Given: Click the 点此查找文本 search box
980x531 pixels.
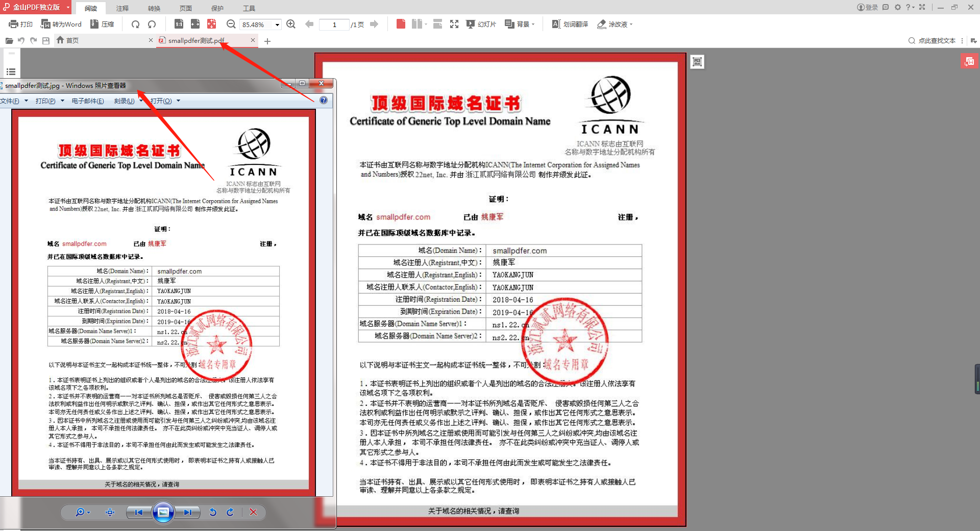Looking at the screenshot, I should click(932, 40).
